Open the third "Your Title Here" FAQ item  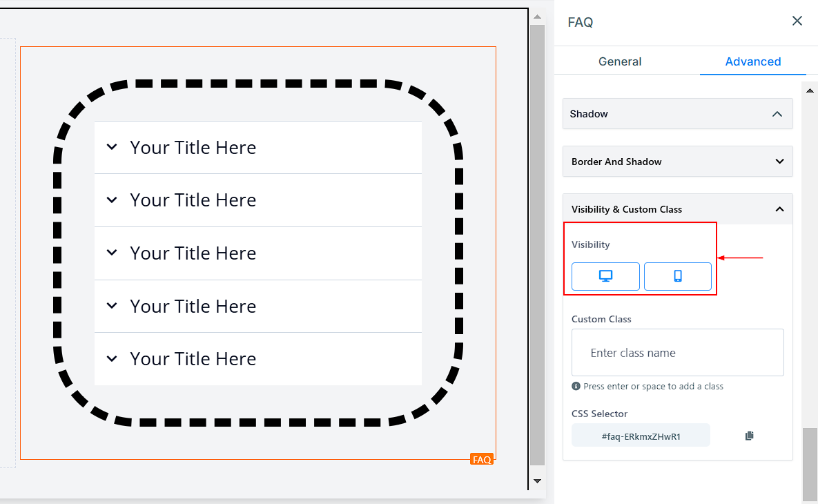[193, 253]
